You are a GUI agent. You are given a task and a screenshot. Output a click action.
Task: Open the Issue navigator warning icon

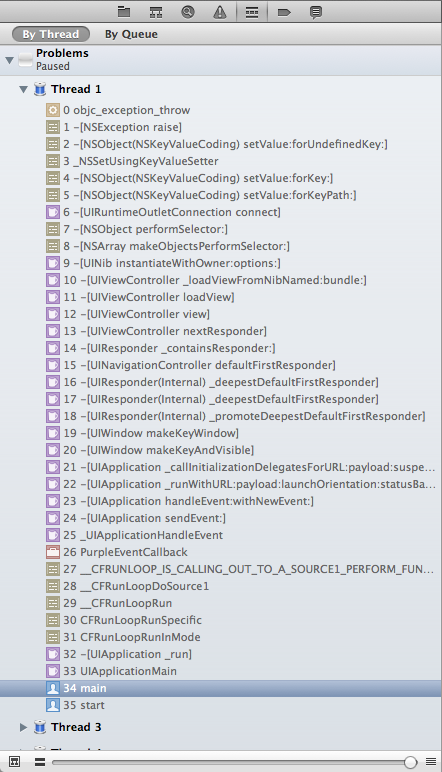point(220,11)
